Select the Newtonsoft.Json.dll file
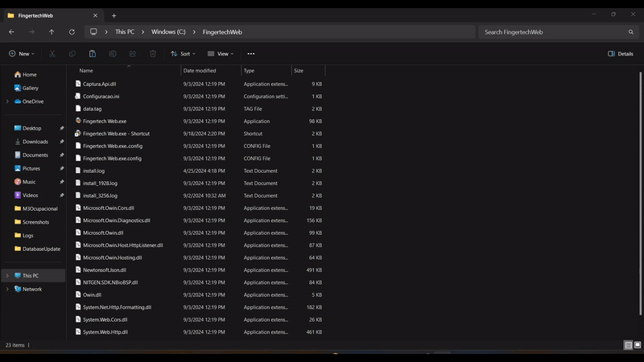Viewport: 644px width, 362px height. coord(105,270)
